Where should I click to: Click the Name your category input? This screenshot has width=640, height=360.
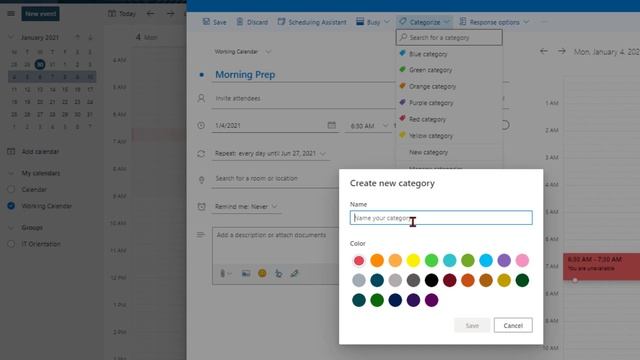[441, 218]
